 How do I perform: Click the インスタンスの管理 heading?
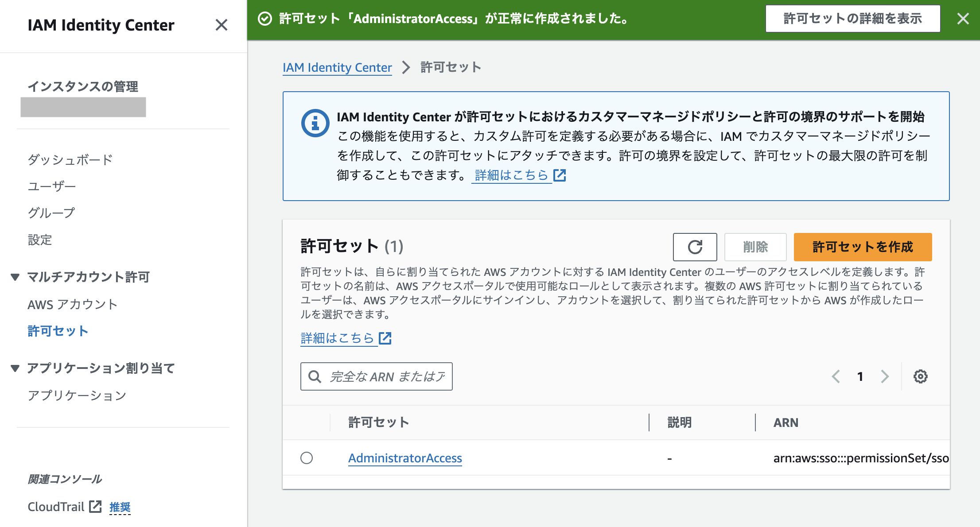point(83,86)
